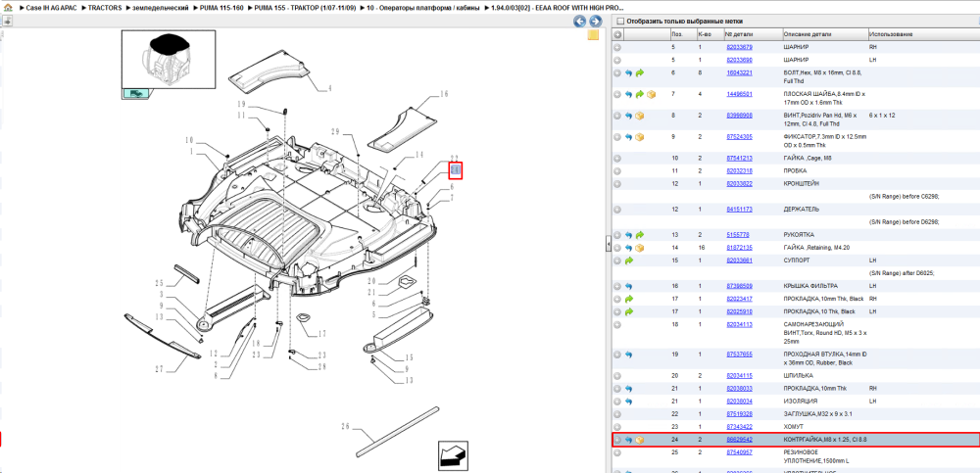
Task: Open part number link 87541213
Action: pyautogui.click(x=739, y=158)
